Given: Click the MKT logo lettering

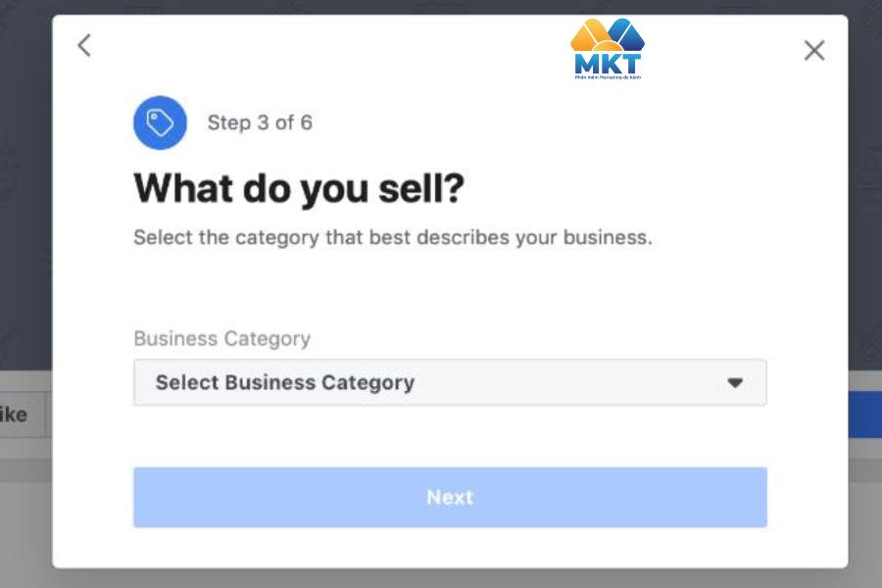Looking at the screenshot, I should click(x=608, y=64).
